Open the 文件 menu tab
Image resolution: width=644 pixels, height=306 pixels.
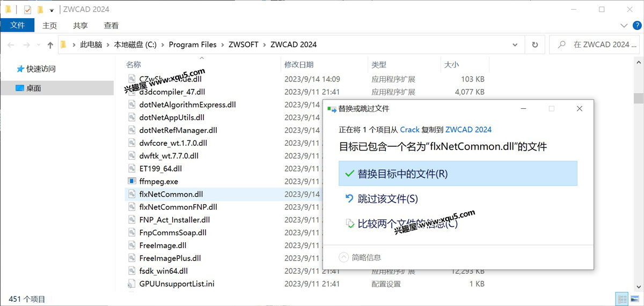pos(17,25)
